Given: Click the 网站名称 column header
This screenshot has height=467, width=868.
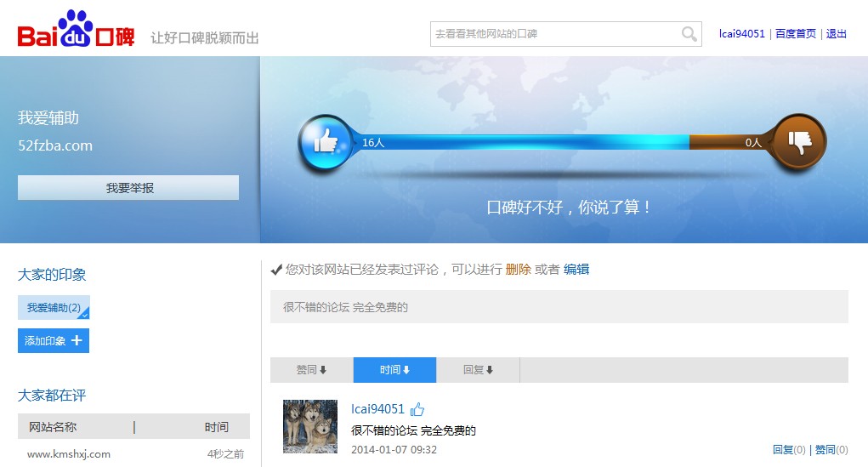Looking at the screenshot, I should (x=53, y=427).
